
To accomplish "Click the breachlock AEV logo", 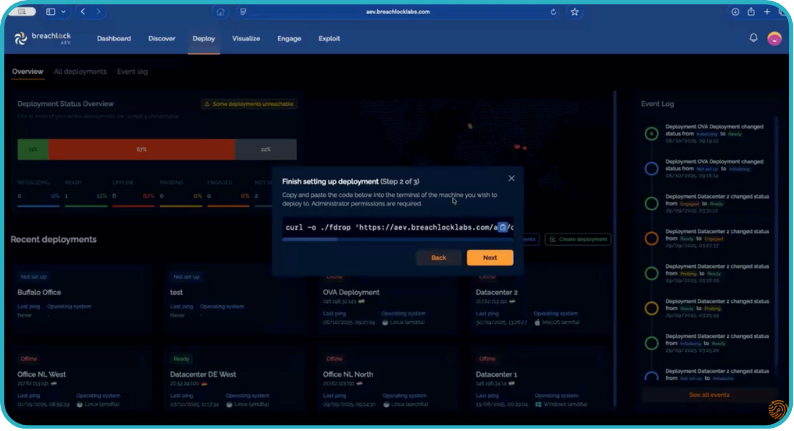I will [43, 38].
